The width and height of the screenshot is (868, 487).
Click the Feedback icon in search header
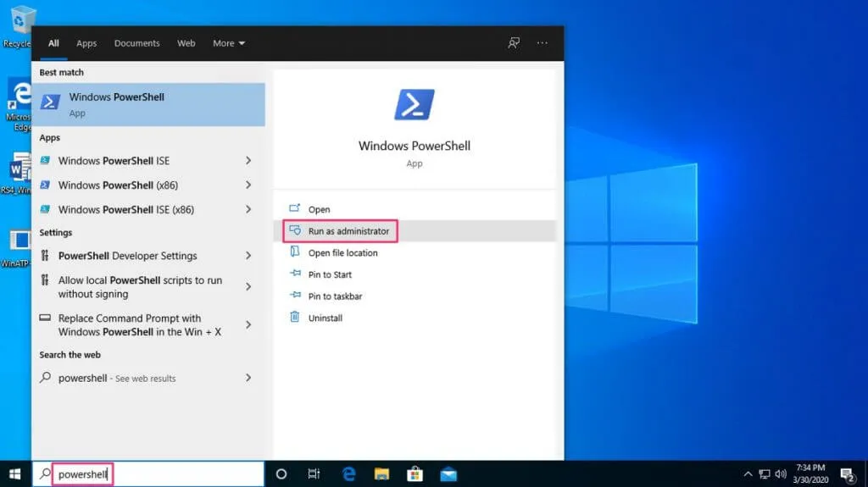coord(514,43)
